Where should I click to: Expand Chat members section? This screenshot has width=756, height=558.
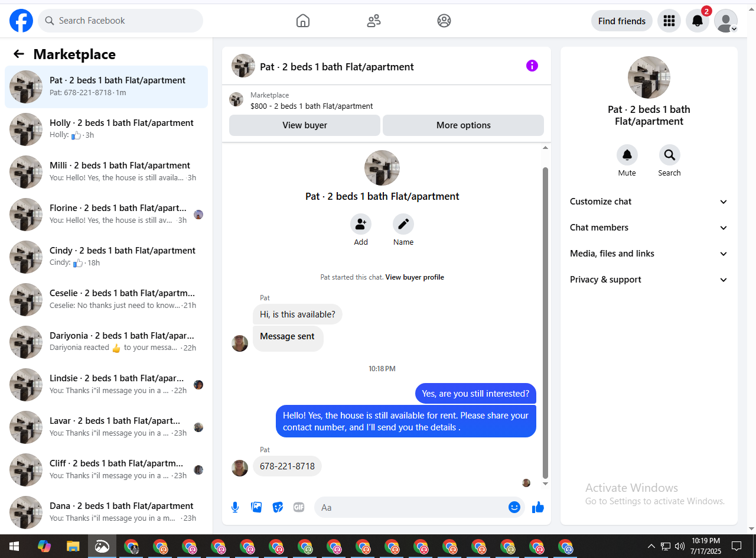point(649,228)
